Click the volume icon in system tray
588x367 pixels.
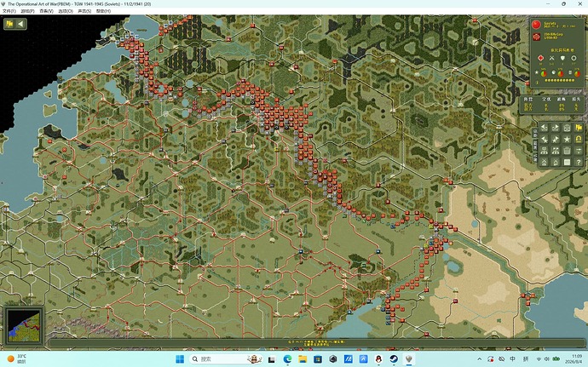coord(547,358)
